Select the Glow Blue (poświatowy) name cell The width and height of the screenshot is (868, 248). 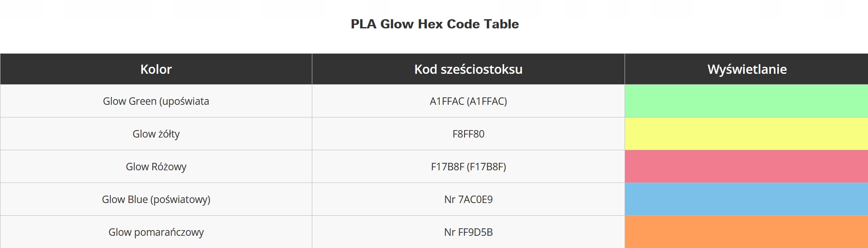click(x=156, y=200)
